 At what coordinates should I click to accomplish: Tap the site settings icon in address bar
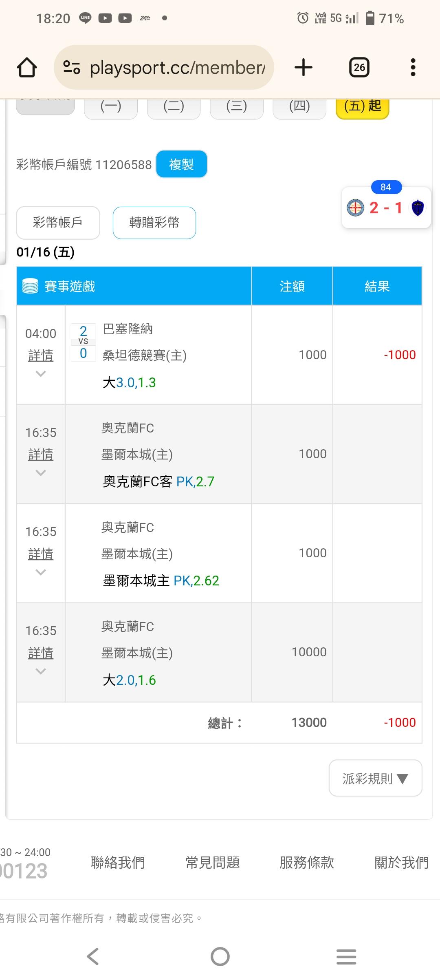[x=72, y=67]
